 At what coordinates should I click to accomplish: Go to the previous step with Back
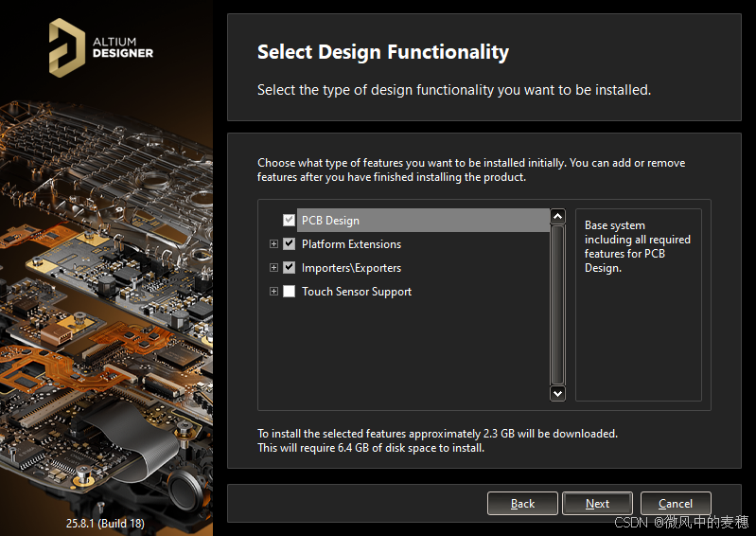coord(522,503)
